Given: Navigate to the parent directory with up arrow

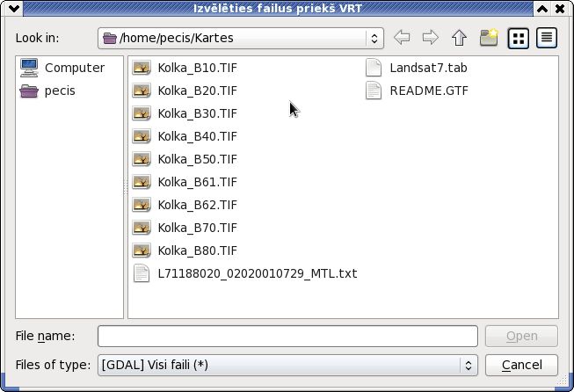Looking at the screenshot, I should tap(459, 38).
